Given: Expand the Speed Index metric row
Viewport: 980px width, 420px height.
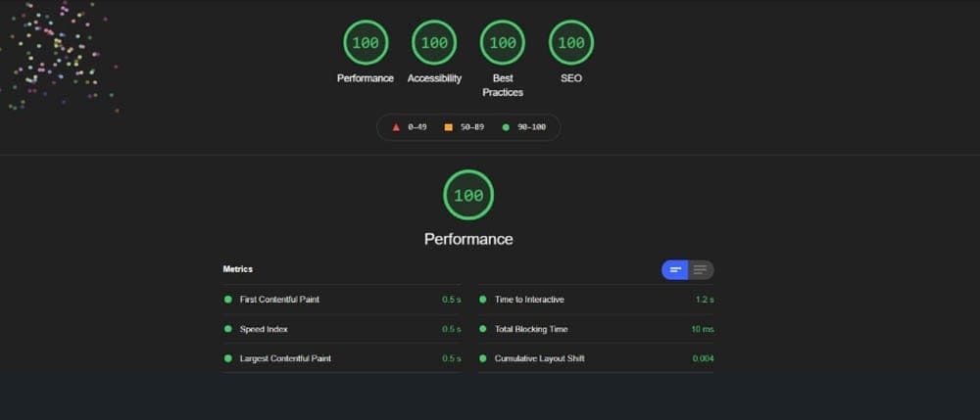Looking at the screenshot, I should [x=264, y=329].
